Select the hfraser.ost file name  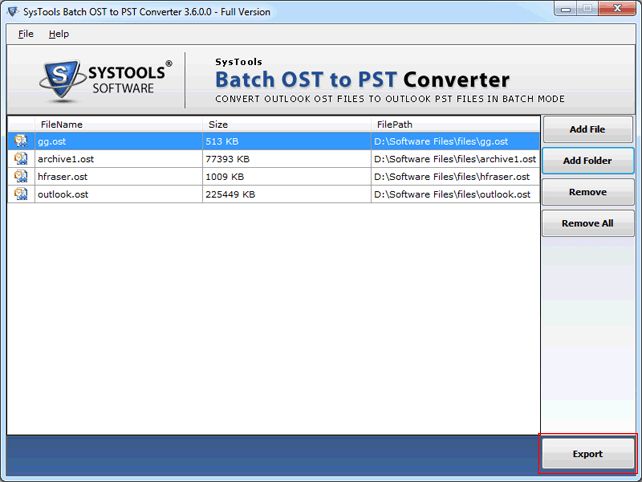tap(62, 177)
